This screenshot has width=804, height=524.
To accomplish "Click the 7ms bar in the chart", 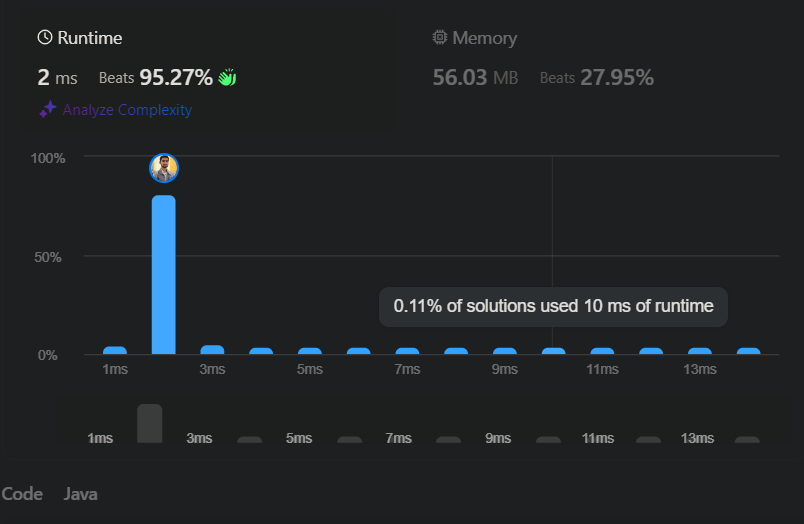I will pos(407,351).
